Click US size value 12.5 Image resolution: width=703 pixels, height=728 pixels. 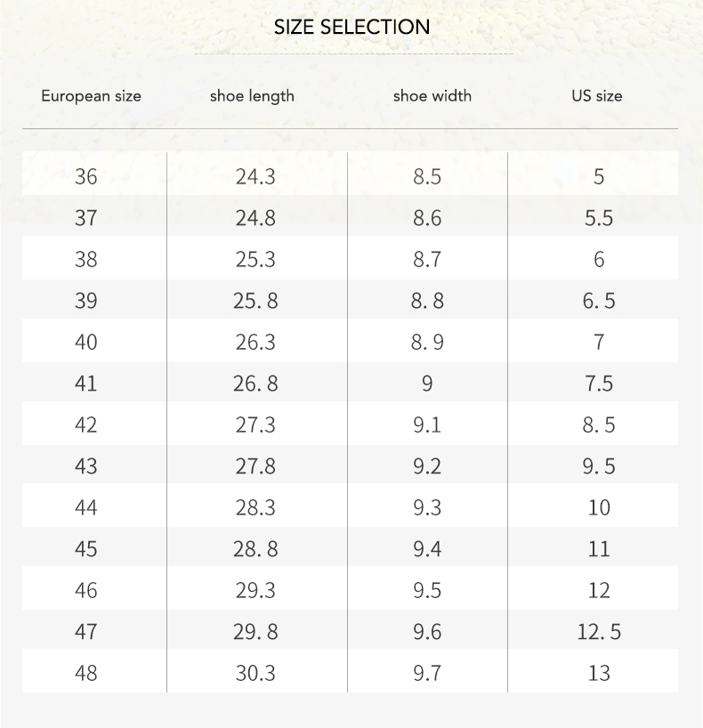(599, 632)
